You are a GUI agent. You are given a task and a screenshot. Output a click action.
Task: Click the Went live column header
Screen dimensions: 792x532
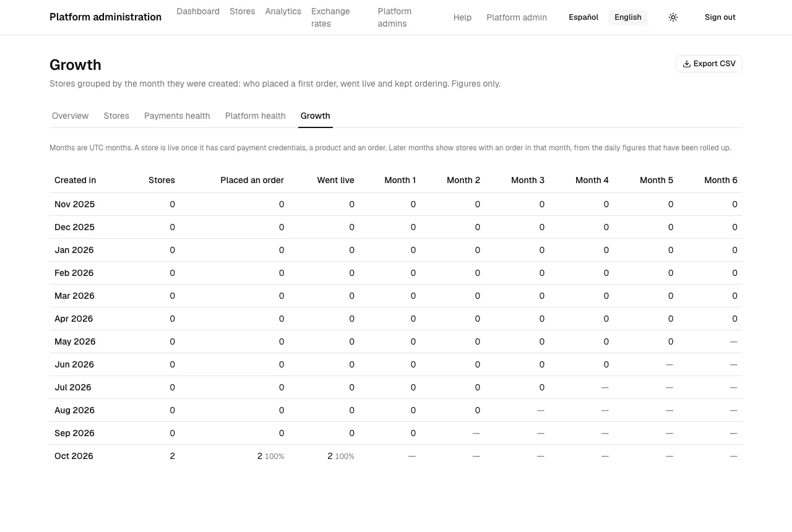[335, 181]
